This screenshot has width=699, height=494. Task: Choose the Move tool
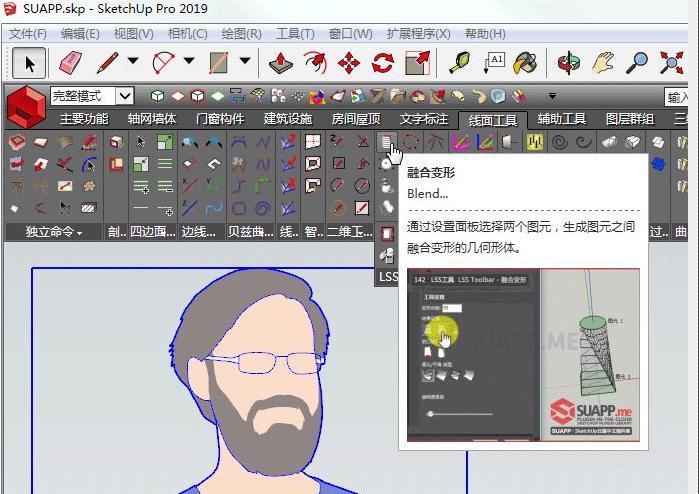pos(349,63)
